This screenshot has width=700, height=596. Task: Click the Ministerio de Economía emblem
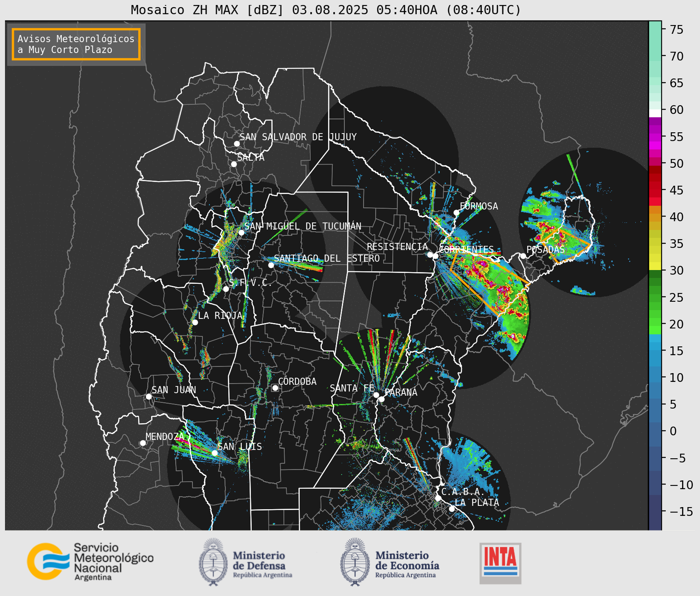pyautogui.click(x=355, y=562)
